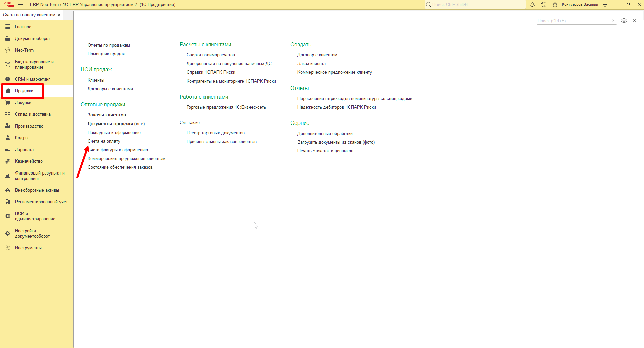The width and height of the screenshot is (644, 348).
Task: Open "Дополнительные обработки" link
Action: 325,134
